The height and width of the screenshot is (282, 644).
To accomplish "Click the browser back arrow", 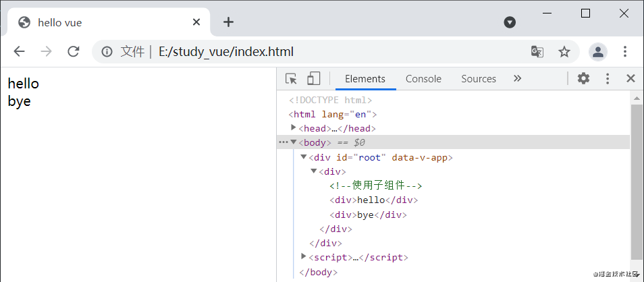I will click(x=20, y=52).
